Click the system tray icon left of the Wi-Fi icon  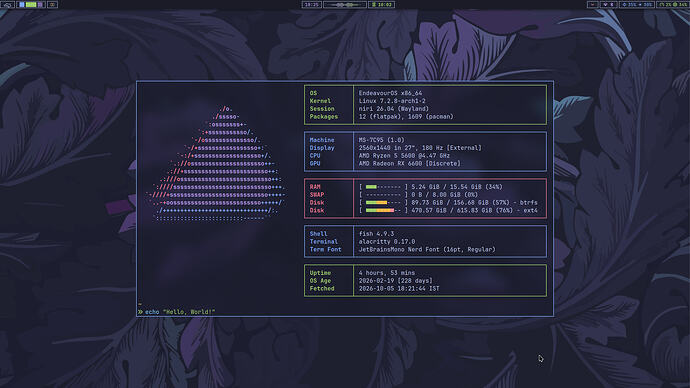tap(593, 4)
